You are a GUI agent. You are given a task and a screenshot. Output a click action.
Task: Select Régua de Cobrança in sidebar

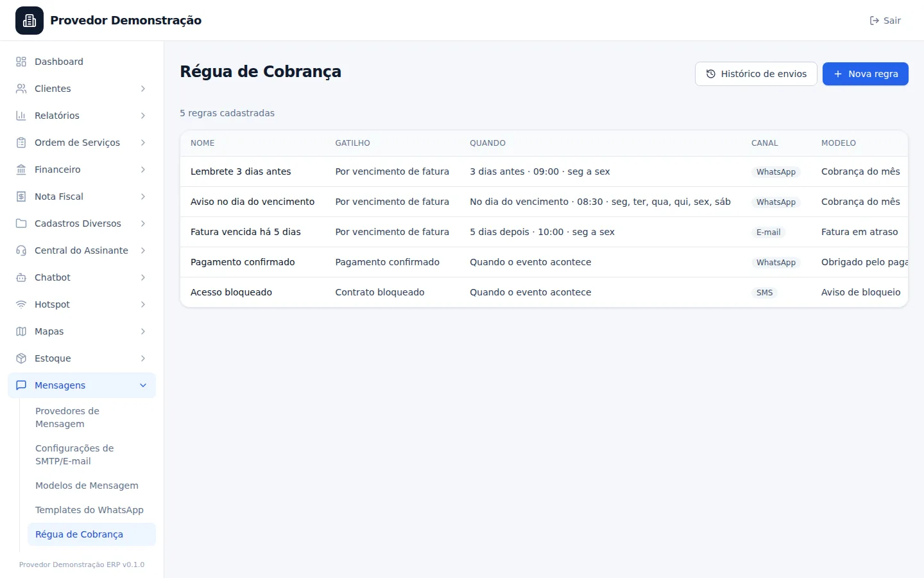tap(92, 534)
